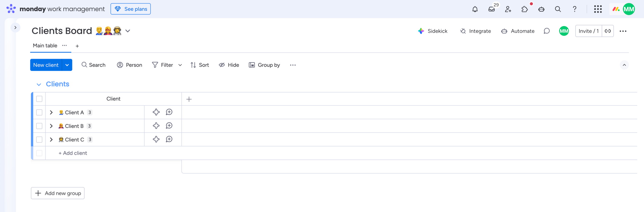
Task: Open the help question mark icon
Action: pos(574,9)
